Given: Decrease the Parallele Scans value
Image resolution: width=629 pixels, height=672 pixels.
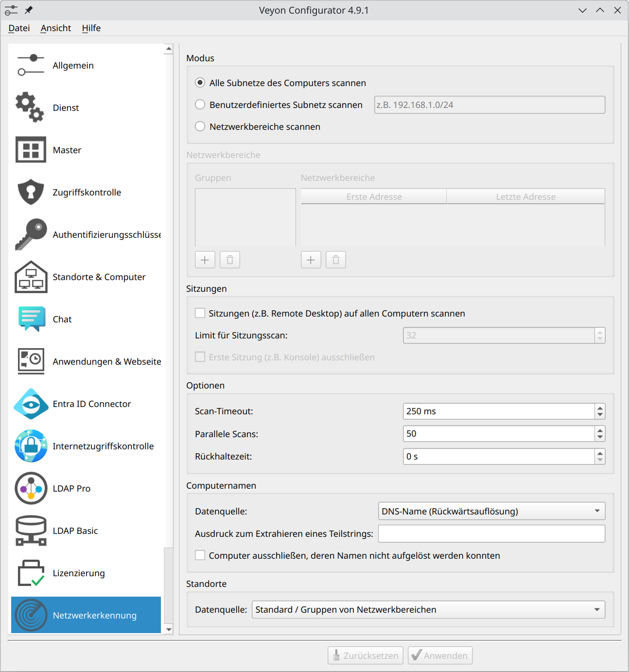Looking at the screenshot, I should pos(600,437).
